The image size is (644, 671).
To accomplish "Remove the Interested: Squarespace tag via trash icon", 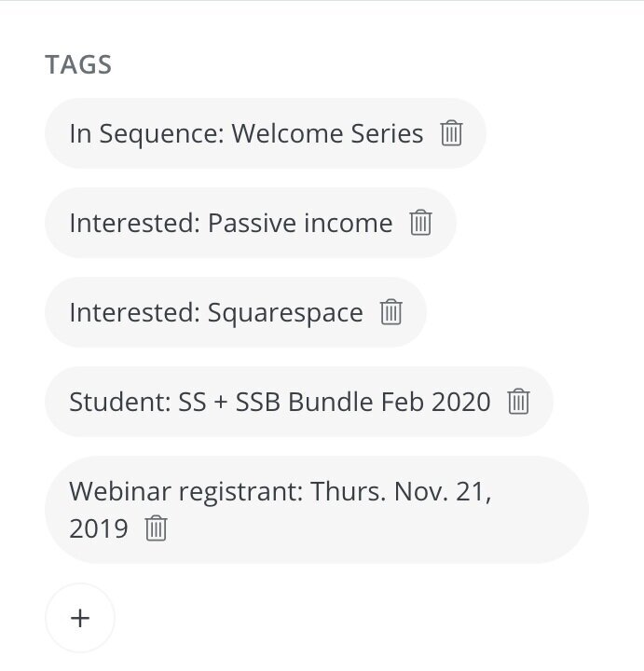I will 391,312.
